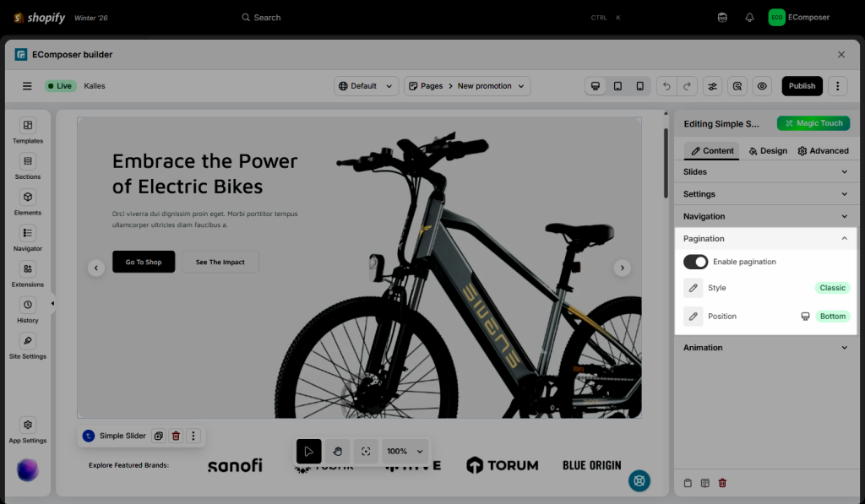Click the Publish button
This screenshot has height=504, width=865.
click(802, 86)
